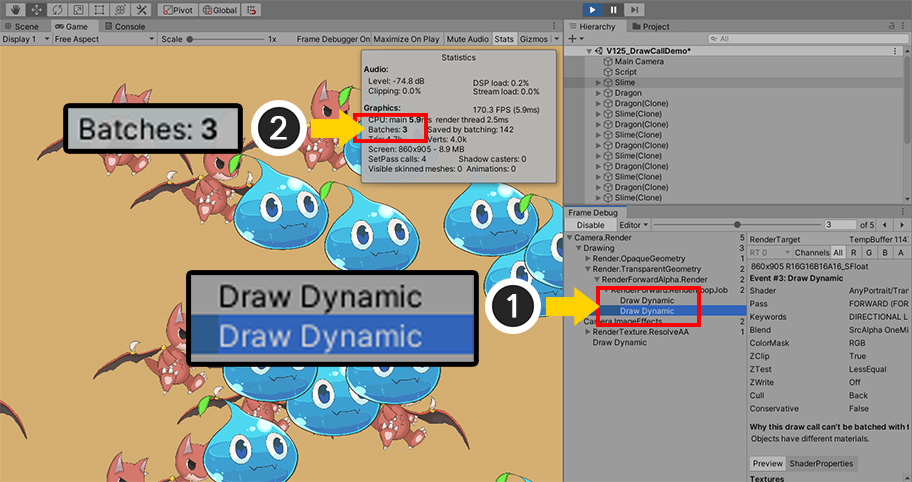The width and height of the screenshot is (912, 482).
Task: Pause the game with the Pause button
Action: pyautogui.click(x=614, y=9)
